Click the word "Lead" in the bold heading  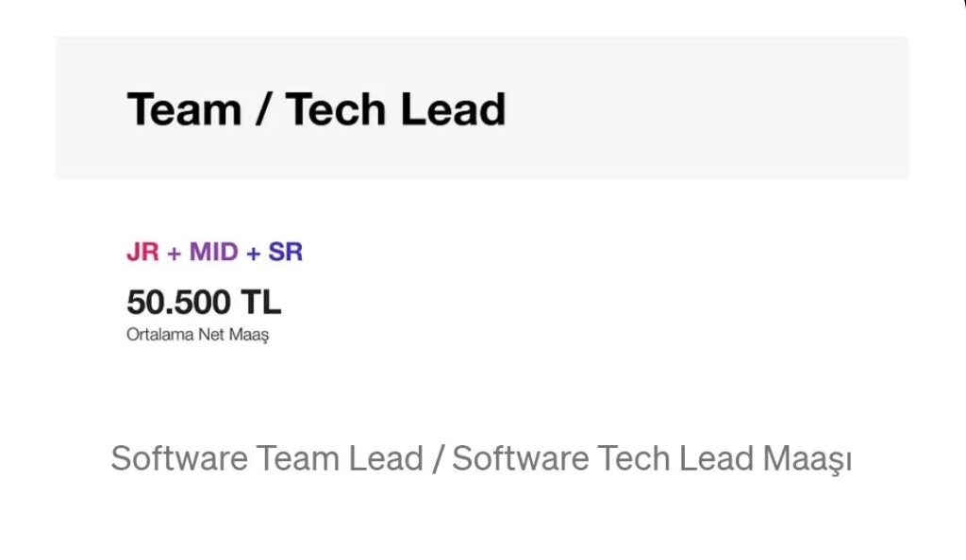coord(453,109)
